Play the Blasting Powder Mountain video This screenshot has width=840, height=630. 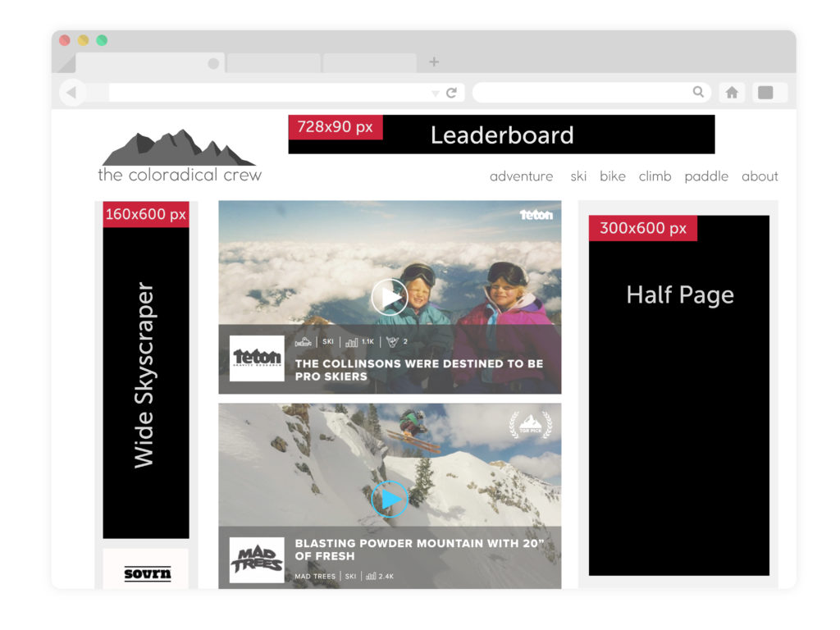[390, 499]
